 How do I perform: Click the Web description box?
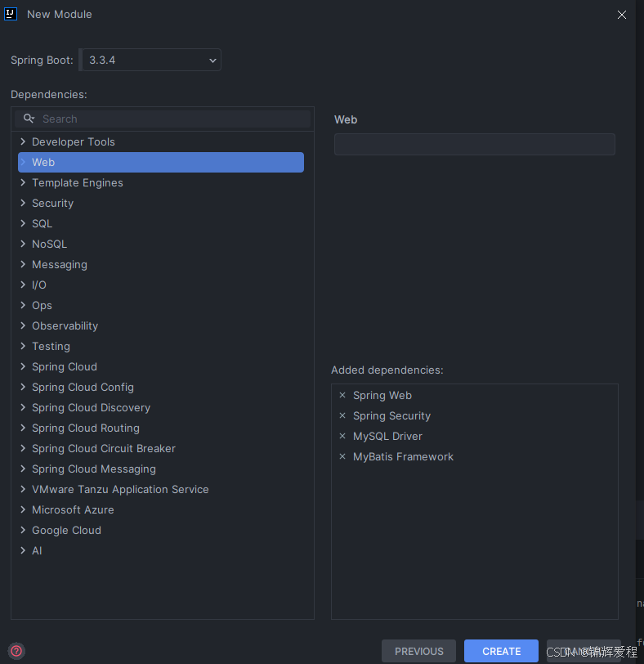pos(474,145)
